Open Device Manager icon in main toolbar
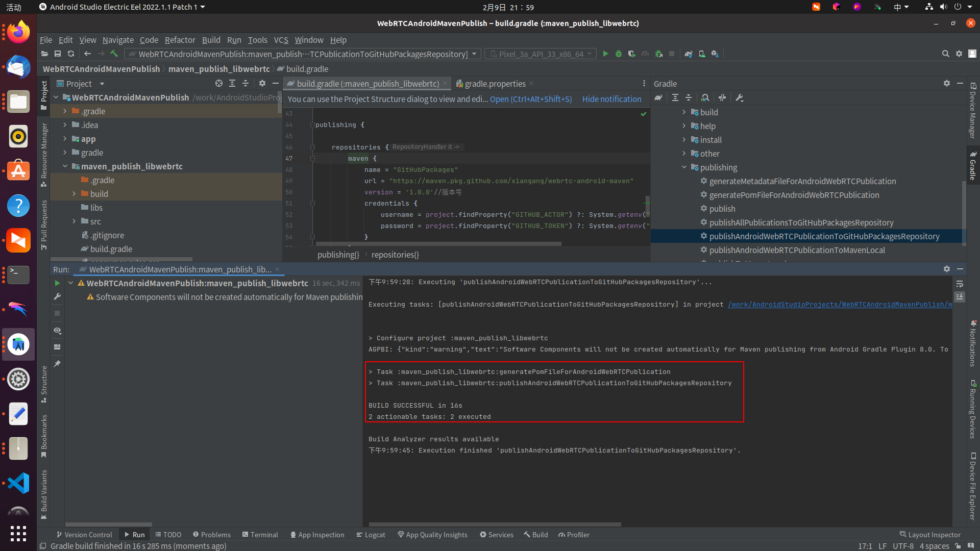The height and width of the screenshot is (551, 980). [702, 54]
